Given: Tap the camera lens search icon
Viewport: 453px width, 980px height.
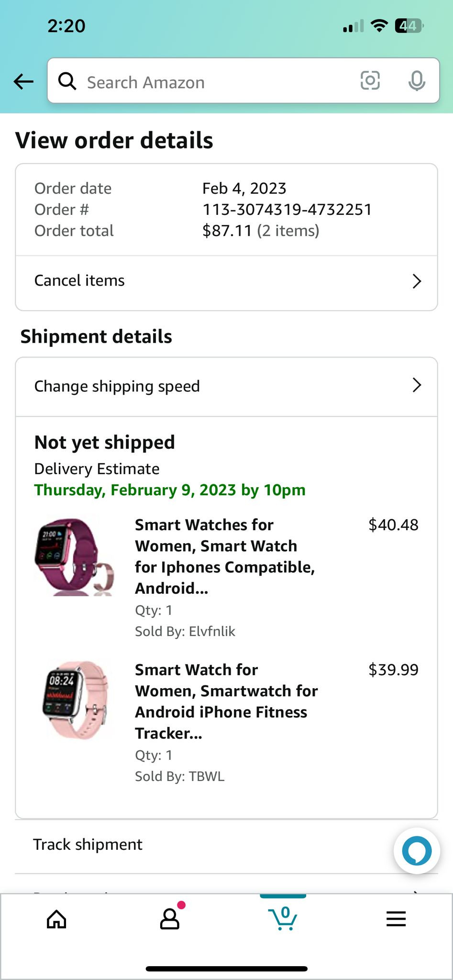Looking at the screenshot, I should 370,81.
